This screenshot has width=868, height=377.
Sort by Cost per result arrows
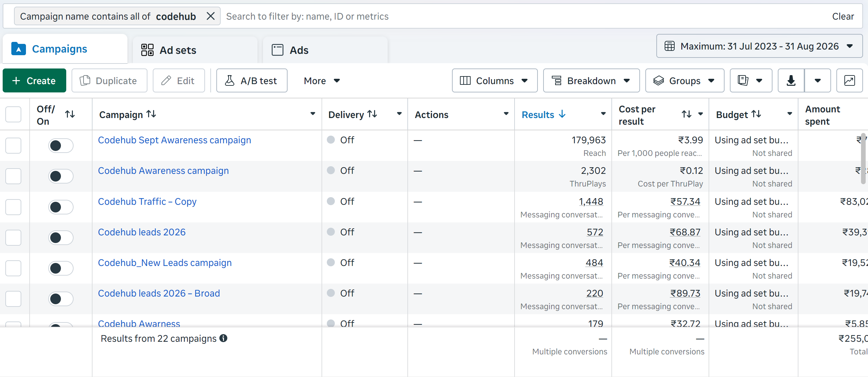(686, 114)
